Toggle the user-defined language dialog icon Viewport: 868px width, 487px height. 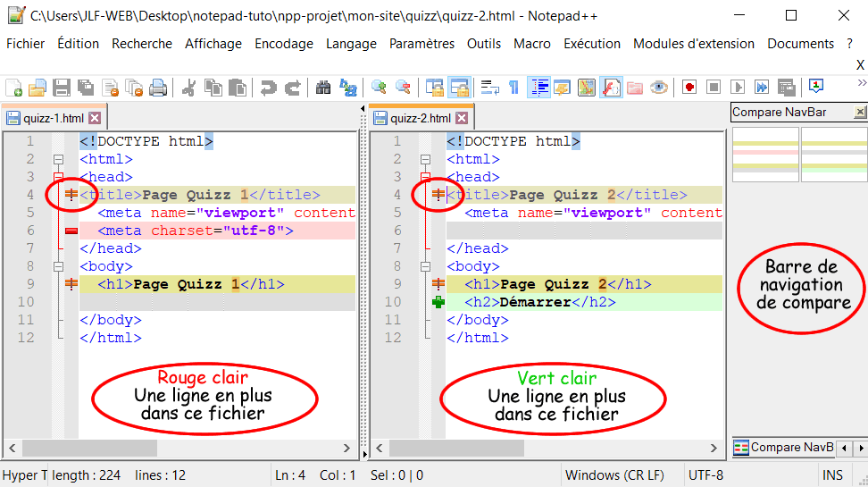coord(563,88)
